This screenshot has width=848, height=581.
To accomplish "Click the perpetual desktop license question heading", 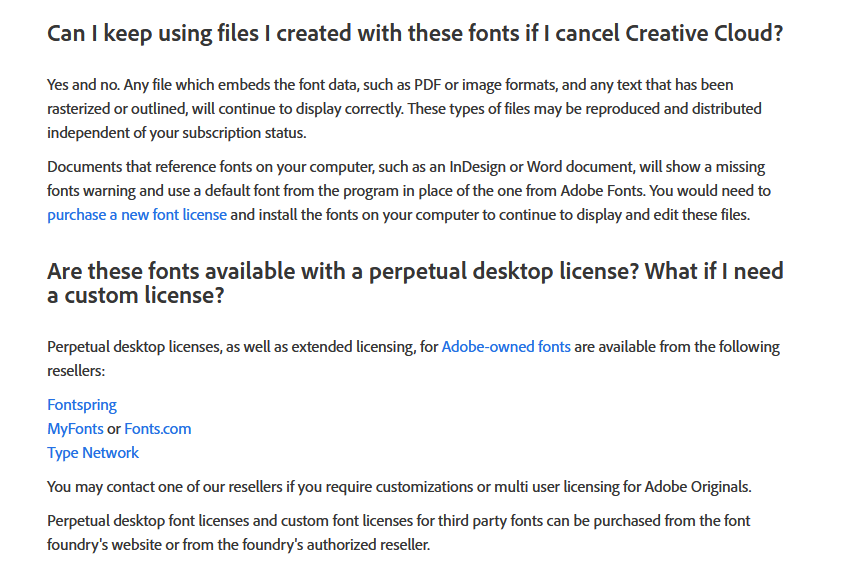I will tap(414, 270).
